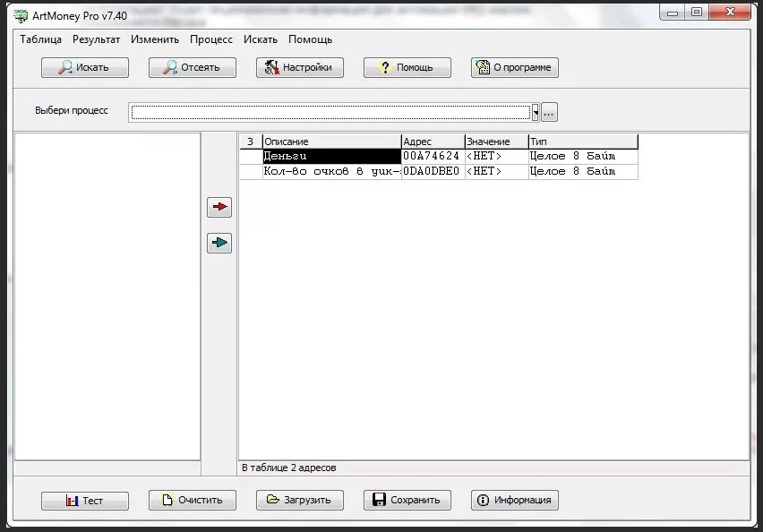
Task: Click the Помощь question mark button
Action: pyautogui.click(x=407, y=68)
